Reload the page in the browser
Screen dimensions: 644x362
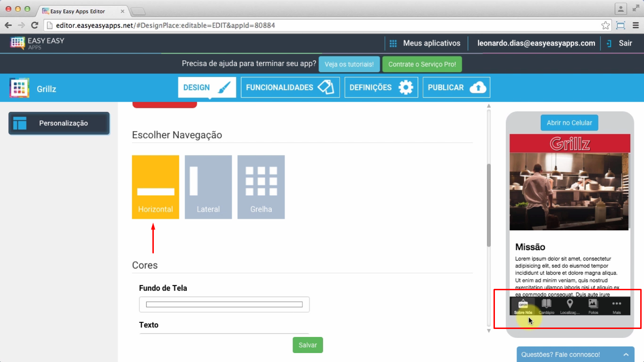click(x=34, y=25)
